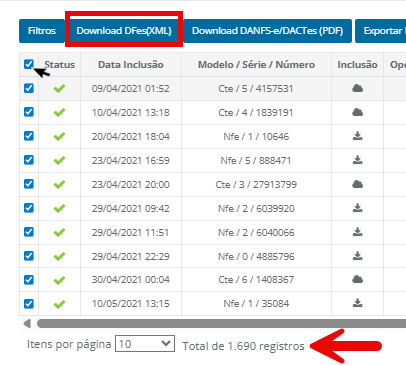Uncheck the row dated 10/05/2021 13:15
Viewport: 406px width, 366px height.
pyautogui.click(x=29, y=304)
